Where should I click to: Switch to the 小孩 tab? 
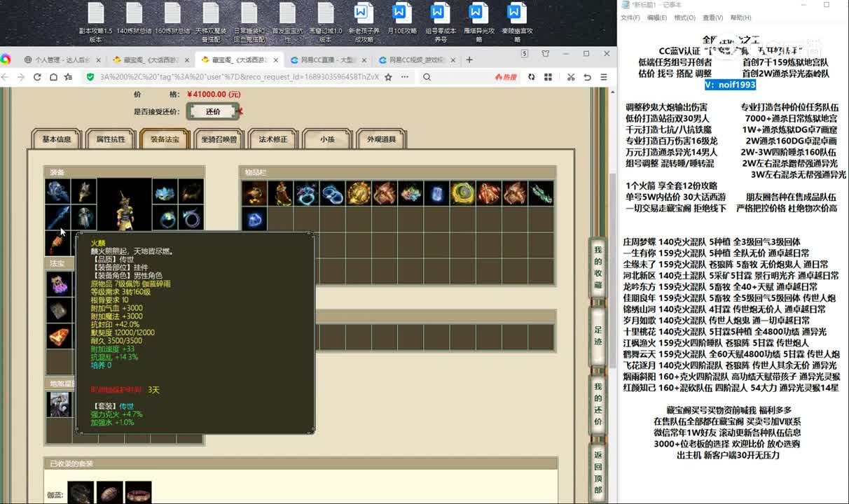[x=327, y=139]
